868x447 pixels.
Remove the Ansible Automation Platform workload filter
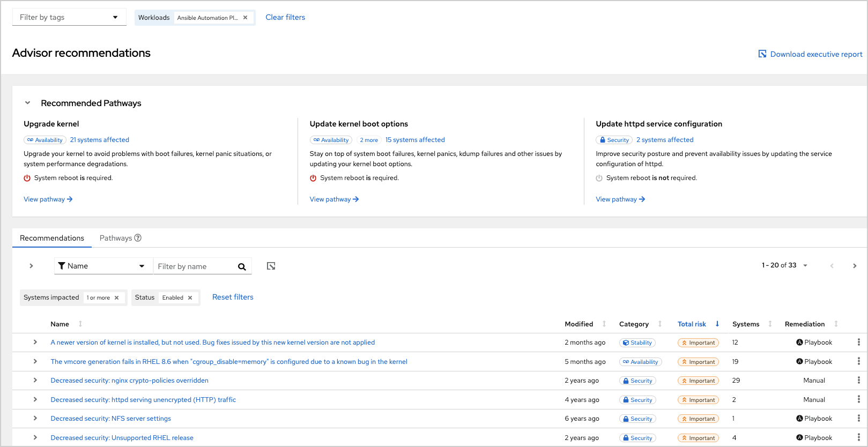point(246,18)
